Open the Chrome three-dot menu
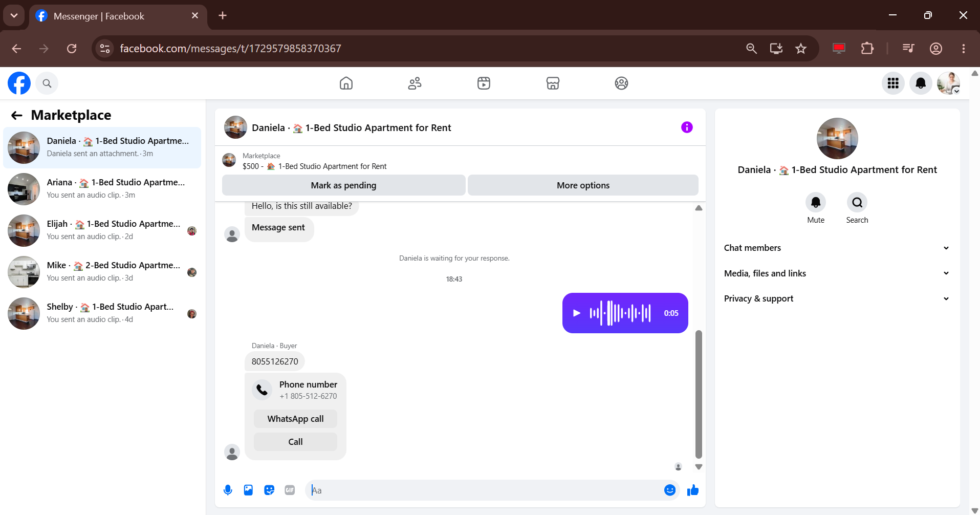This screenshot has width=980, height=515. (x=963, y=49)
